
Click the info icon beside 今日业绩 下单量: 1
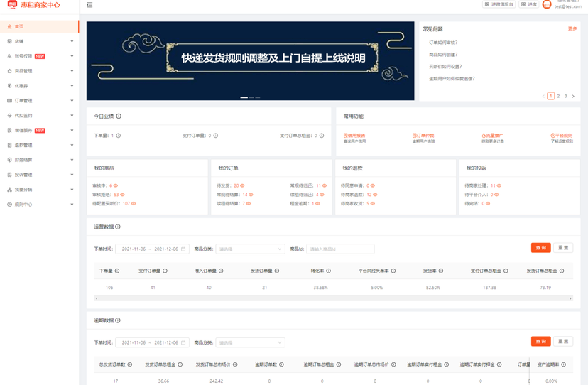point(118,136)
